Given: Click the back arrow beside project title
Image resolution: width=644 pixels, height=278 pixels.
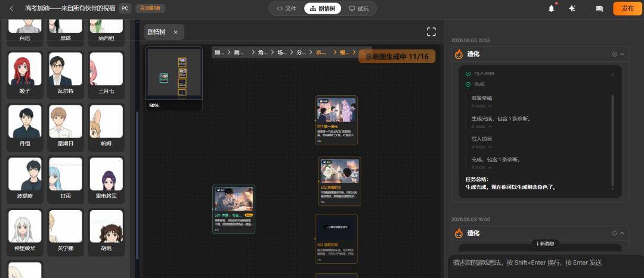Looking at the screenshot, I should (11, 8).
